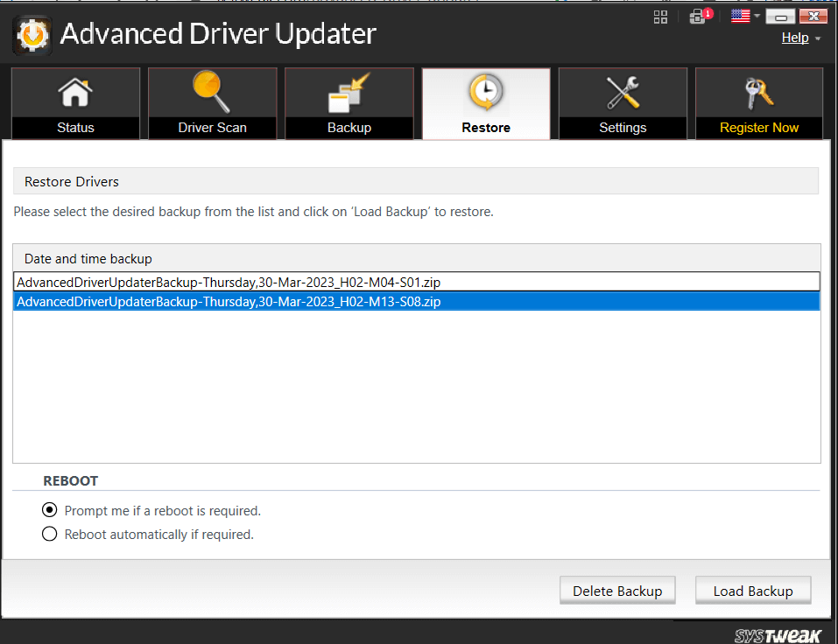Screen dimensions: 838x644
Task: Open the Help link
Action: click(794, 38)
